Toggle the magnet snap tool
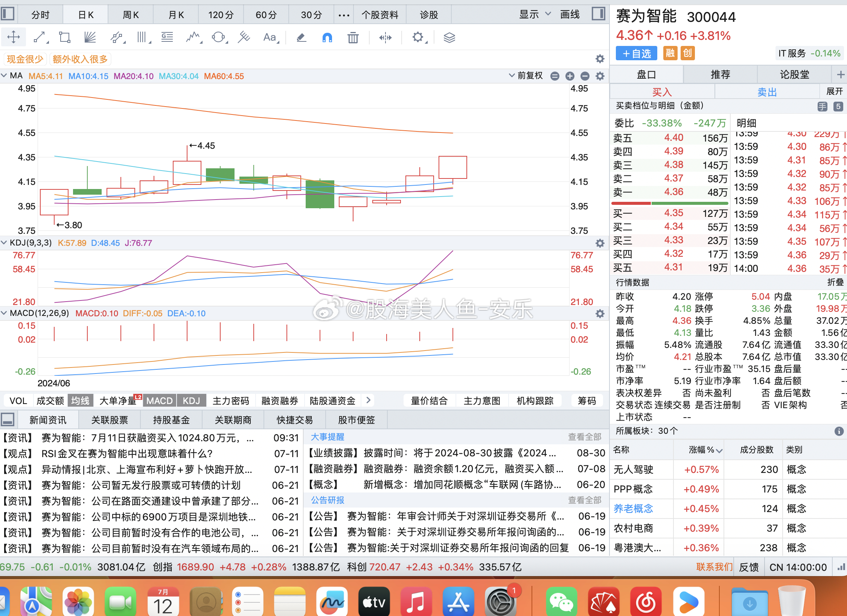The image size is (847, 616). pos(327,37)
